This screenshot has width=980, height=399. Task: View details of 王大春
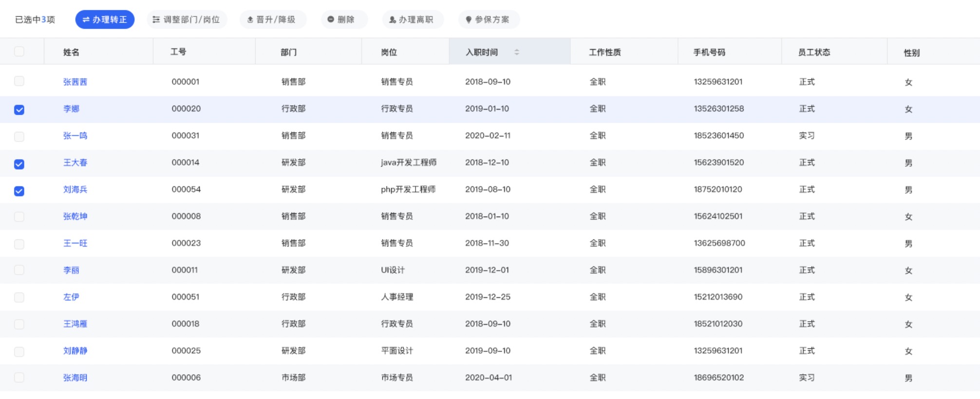[75, 163]
